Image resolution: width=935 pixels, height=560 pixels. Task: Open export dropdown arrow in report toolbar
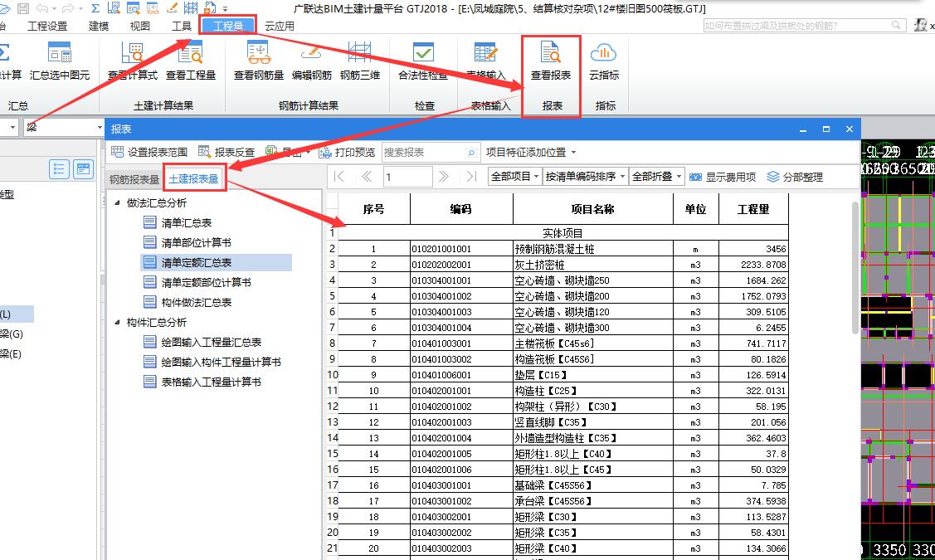307,153
